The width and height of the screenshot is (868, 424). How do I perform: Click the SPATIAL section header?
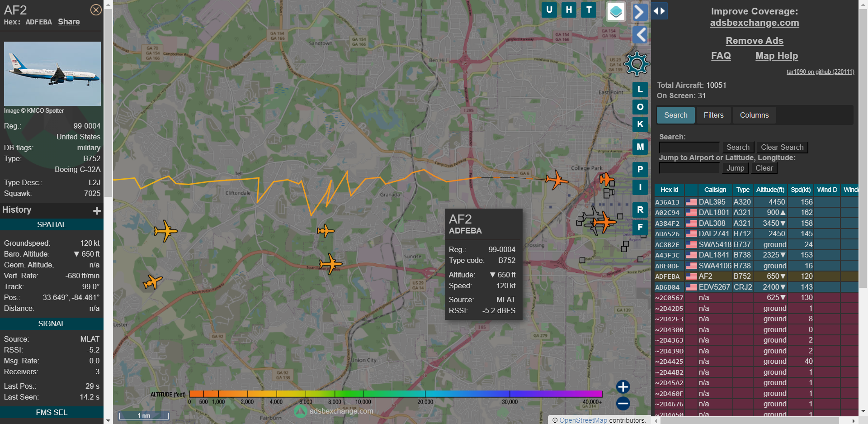[x=52, y=224]
